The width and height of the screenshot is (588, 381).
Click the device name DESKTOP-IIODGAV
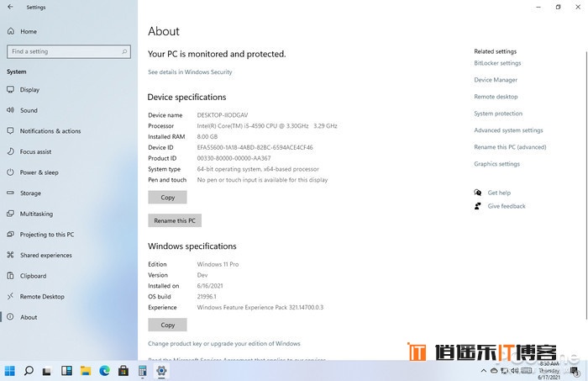coord(223,115)
